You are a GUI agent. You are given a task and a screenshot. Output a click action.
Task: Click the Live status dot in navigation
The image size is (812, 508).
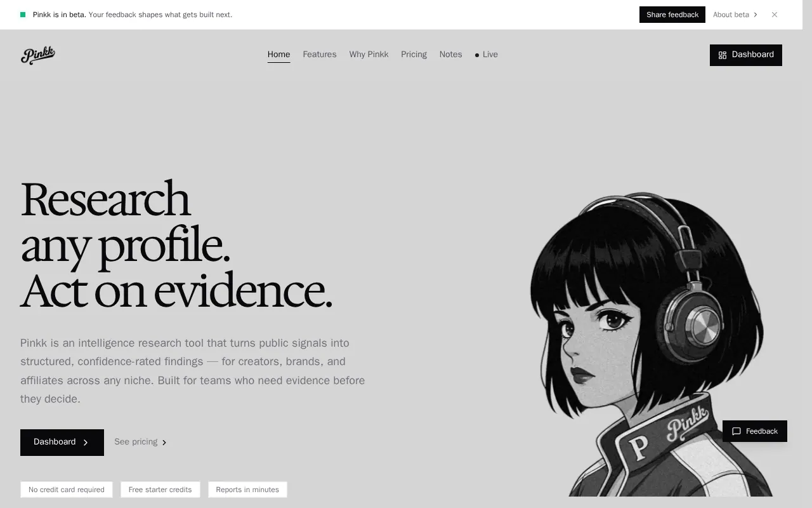coord(477,55)
